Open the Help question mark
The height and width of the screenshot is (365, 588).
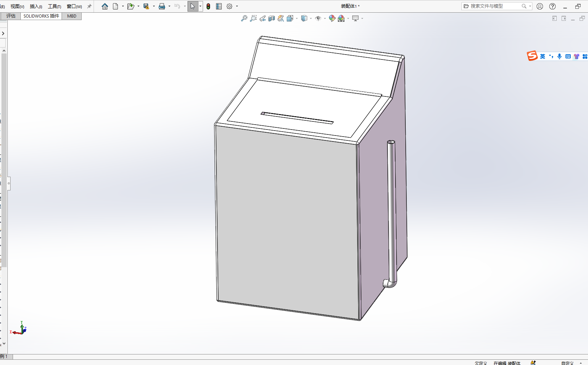pyautogui.click(x=552, y=6)
